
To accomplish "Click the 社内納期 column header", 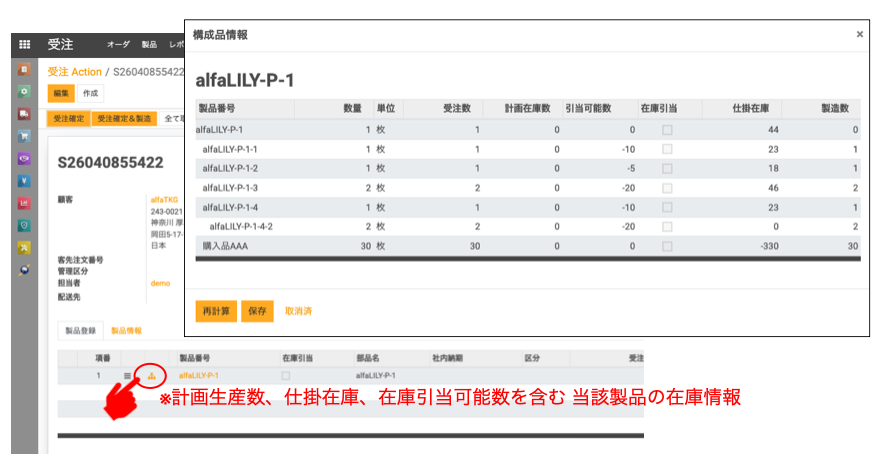I will click(x=448, y=358).
